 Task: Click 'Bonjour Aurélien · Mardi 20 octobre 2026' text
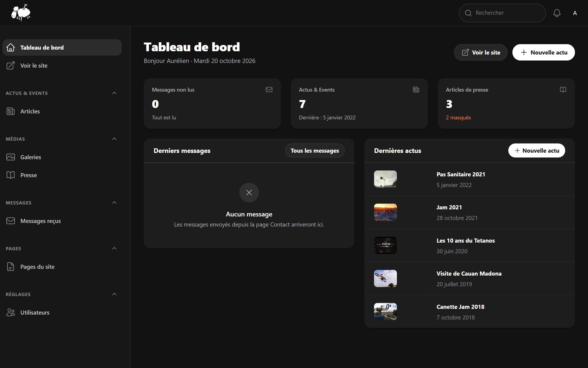click(x=200, y=61)
